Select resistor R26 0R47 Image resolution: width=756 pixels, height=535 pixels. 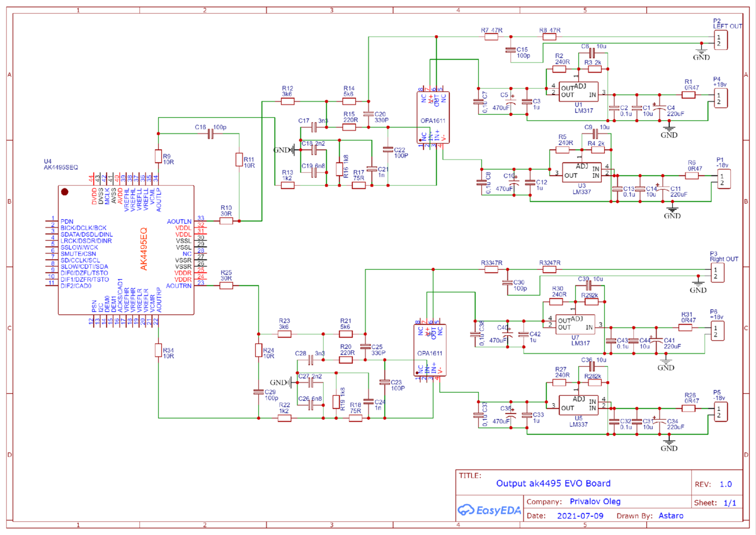pos(689,408)
